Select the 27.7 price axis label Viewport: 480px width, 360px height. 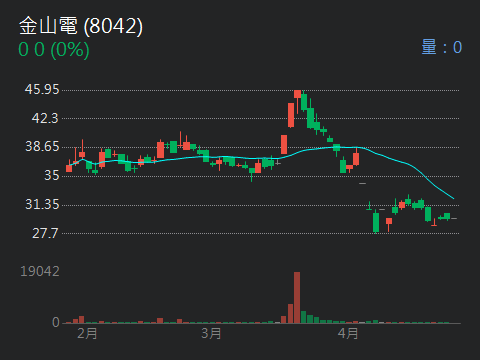coord(45,233)
